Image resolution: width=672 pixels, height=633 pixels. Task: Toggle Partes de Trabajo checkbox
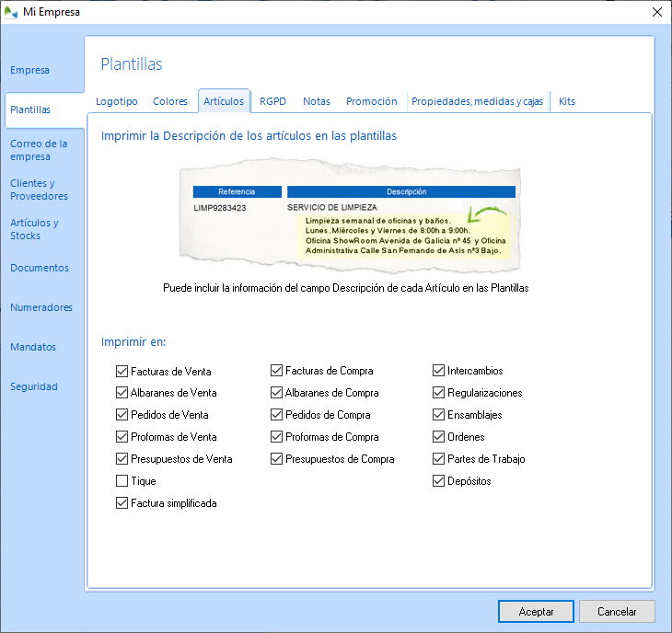tap(439, 459)
